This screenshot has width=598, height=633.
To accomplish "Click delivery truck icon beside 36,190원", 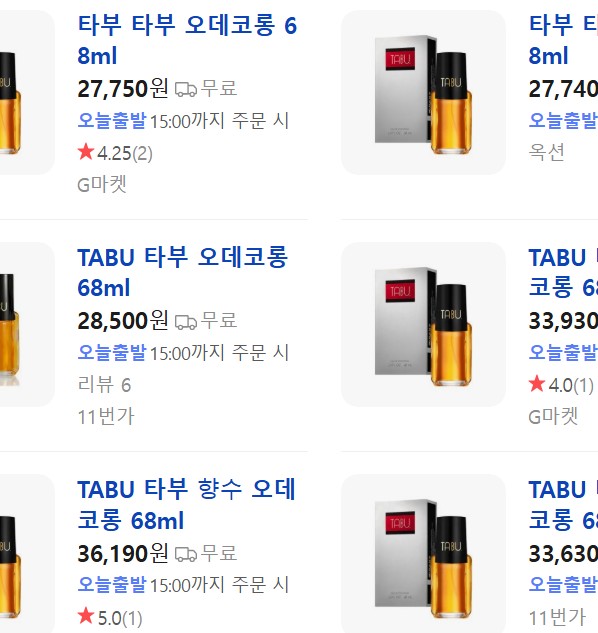I will [186, 554].
